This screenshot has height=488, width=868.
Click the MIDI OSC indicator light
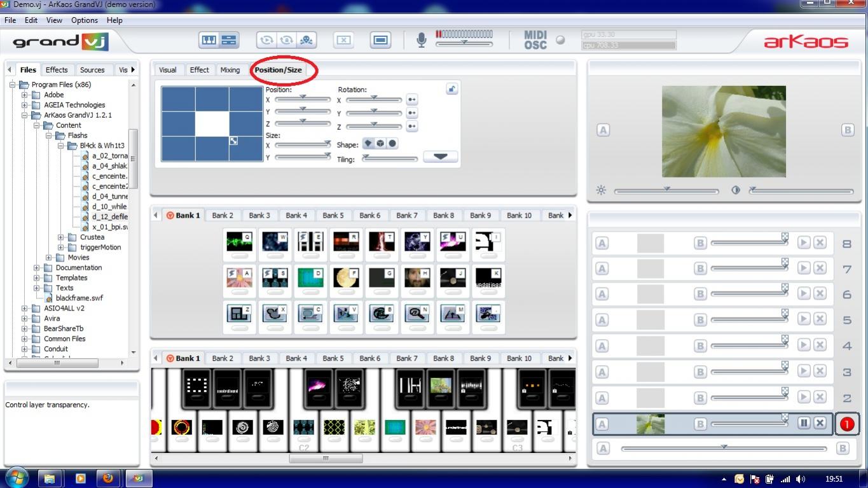click(x=560, y=40)
